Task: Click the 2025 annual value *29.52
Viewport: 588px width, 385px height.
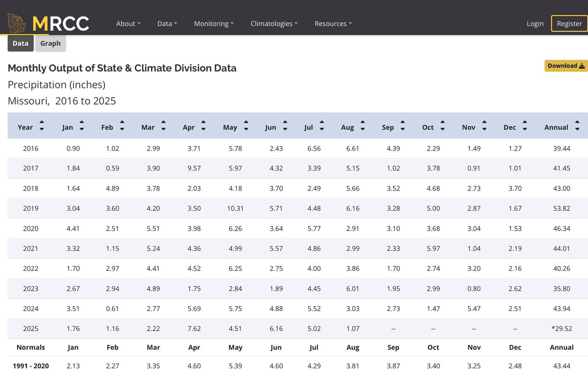Action: (561, 329)
